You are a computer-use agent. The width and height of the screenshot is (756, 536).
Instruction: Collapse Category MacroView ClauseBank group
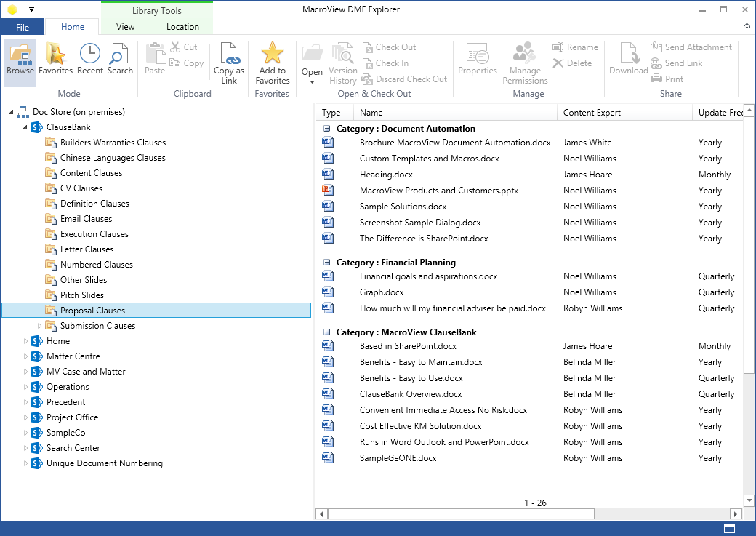coord(327,332)
